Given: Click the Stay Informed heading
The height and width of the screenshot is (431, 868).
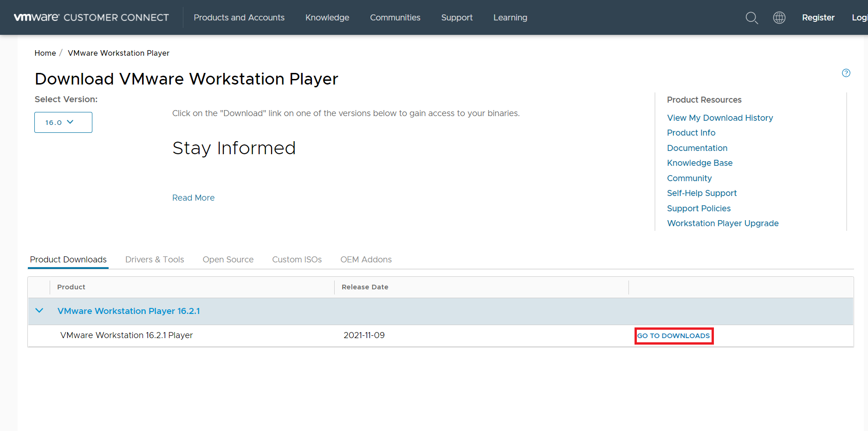Looking at the screenshot, I should pyautogui.click(x=234, y=148).
